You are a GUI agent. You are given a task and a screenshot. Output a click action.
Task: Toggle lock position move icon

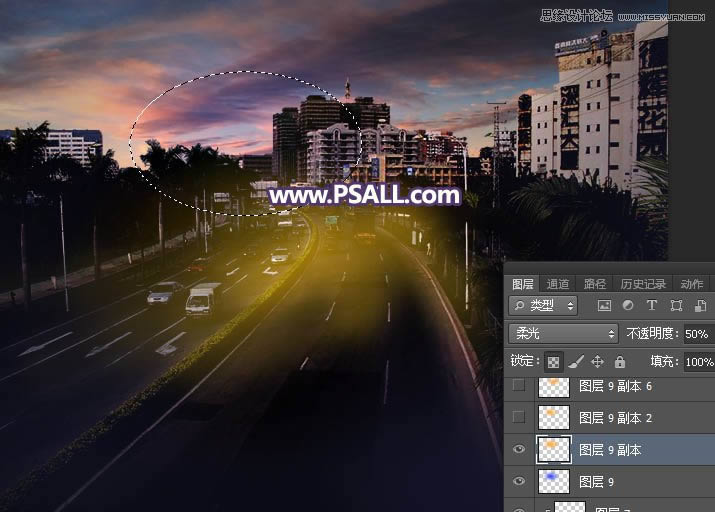pos(598,362)
